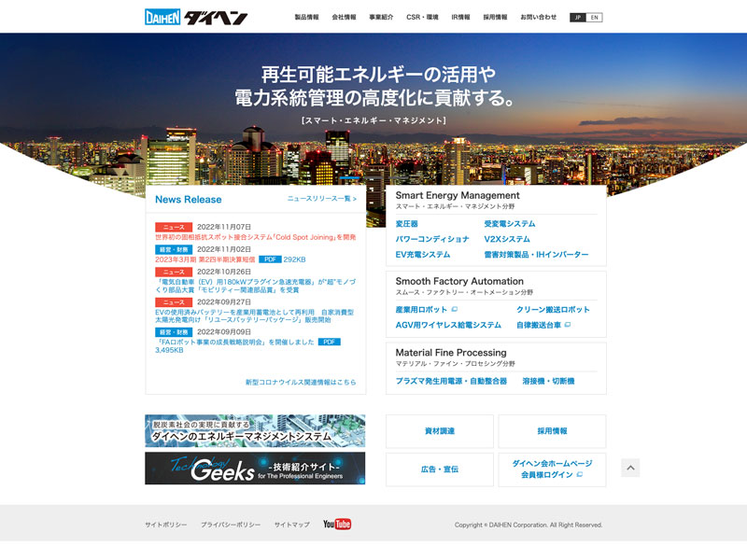This screenshot has height=560, width=747.
Task: Go to お問い合わせ in navigation
Action: coord(538,17)
